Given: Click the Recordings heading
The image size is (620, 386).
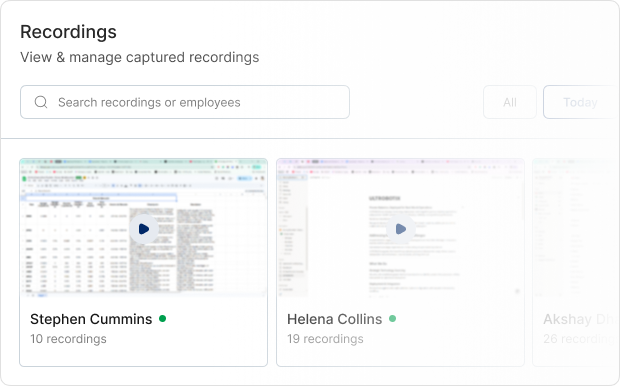Looking at the screenshot, I should click(68, 32).
